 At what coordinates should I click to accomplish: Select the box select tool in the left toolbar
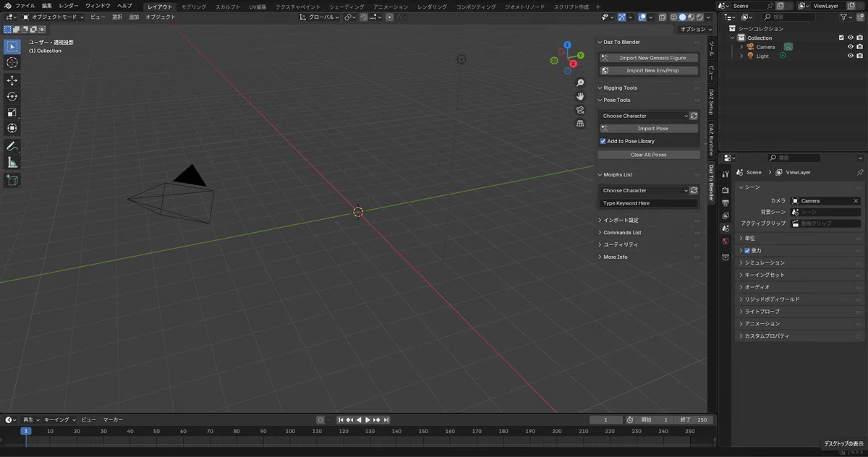tap(12, 47)
